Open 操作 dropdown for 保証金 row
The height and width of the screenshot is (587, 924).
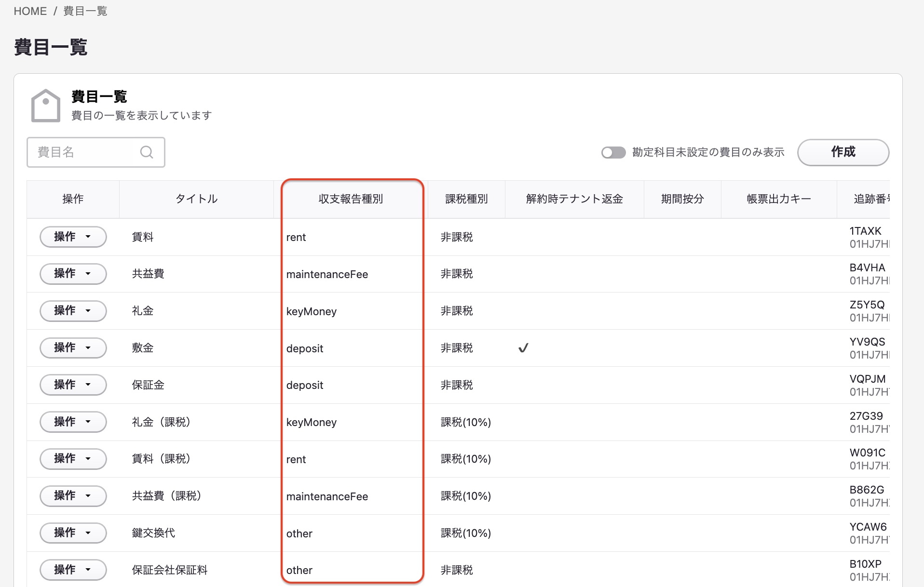[x=73, y=385]
